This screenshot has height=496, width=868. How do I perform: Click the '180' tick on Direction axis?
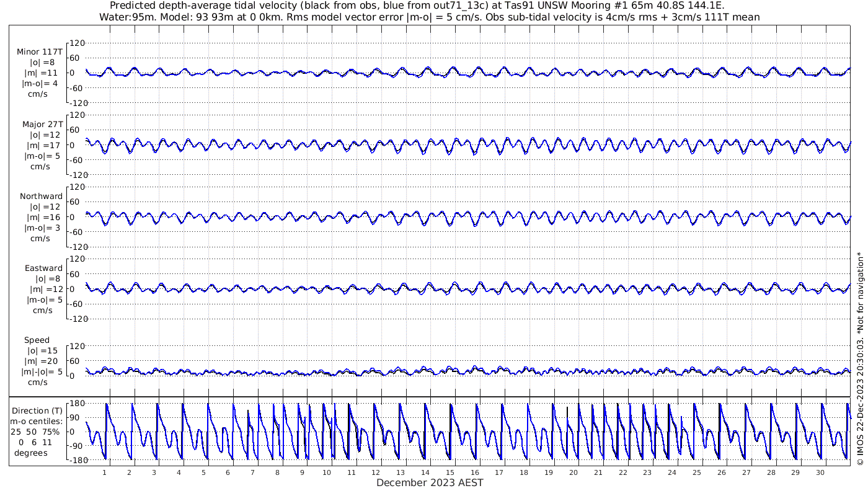(76, 404)
